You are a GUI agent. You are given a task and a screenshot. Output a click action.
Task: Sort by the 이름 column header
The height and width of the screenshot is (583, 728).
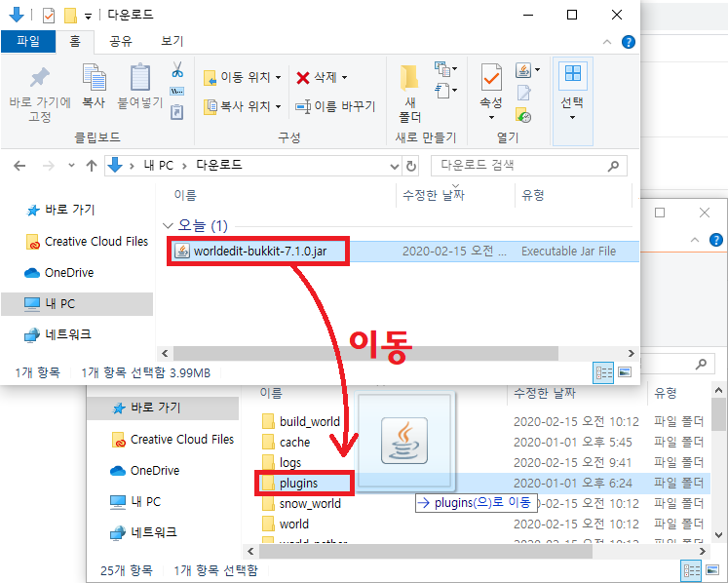point(185,195)
